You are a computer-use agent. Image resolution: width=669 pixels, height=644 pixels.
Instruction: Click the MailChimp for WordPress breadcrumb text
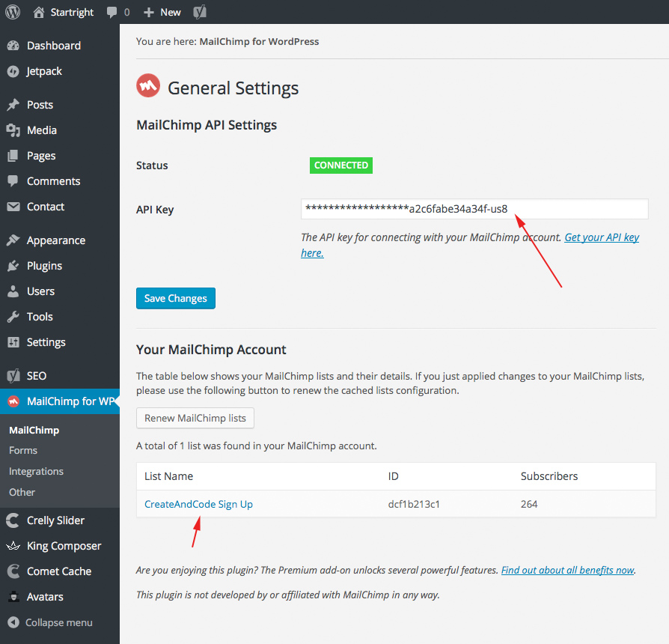pos(259,41)
